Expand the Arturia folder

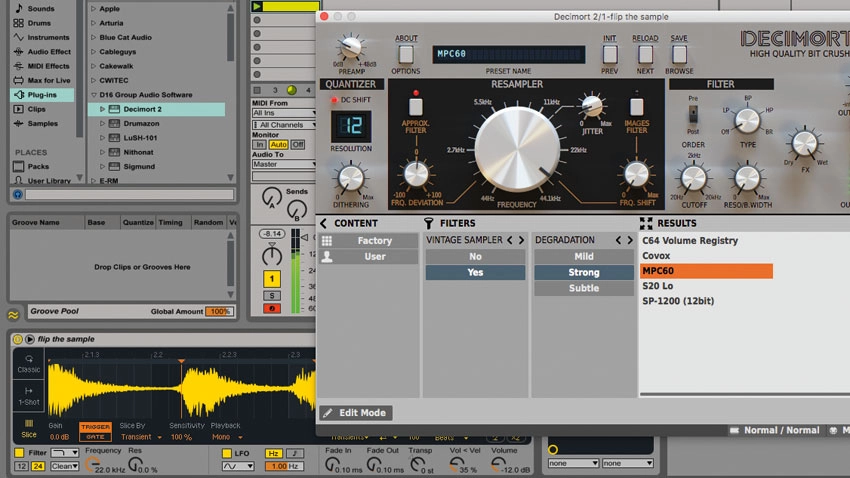point(93,23)
